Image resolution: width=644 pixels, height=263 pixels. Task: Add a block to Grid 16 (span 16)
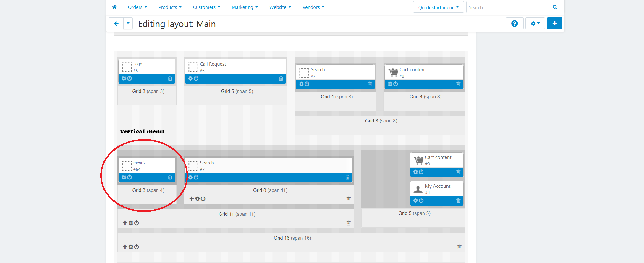125,247
